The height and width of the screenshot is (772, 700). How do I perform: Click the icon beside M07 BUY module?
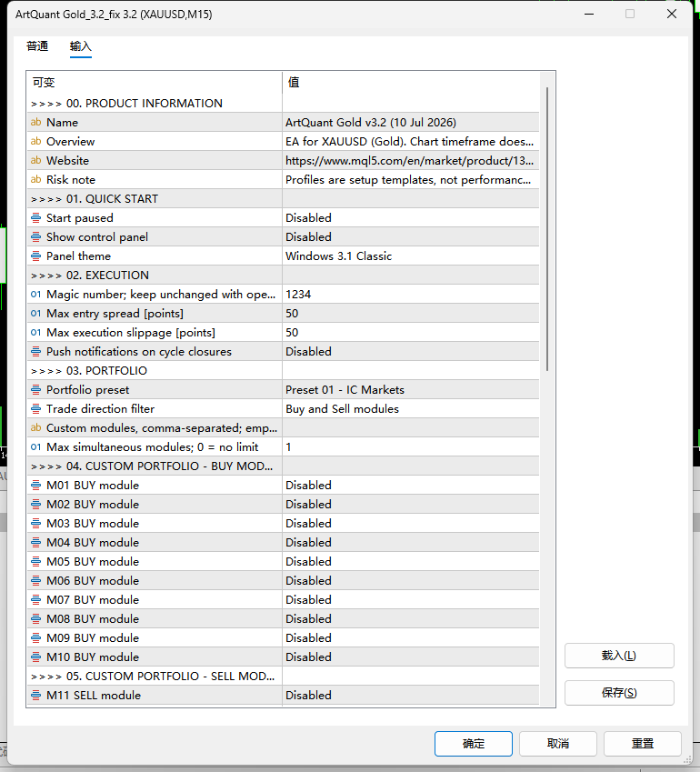(36, 599)
